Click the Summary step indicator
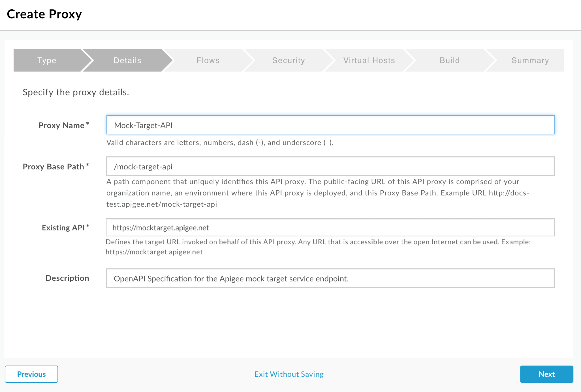Screen dimensions: 581x392 [x=529, y=60]
